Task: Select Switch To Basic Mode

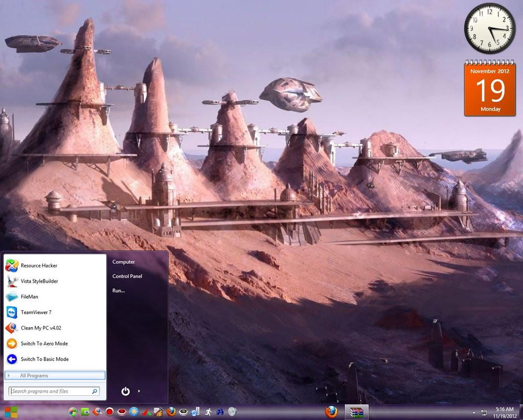Action: 55,359
